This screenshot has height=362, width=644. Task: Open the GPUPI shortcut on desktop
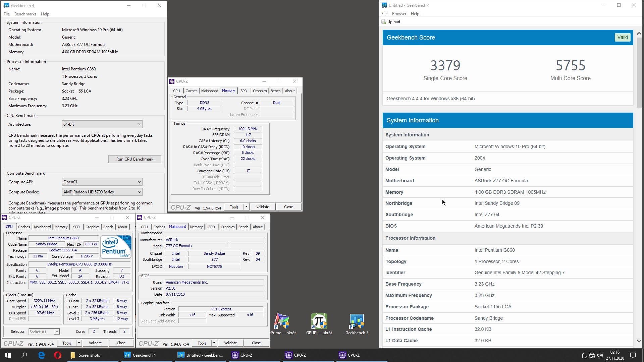click(x=319, y=324)
